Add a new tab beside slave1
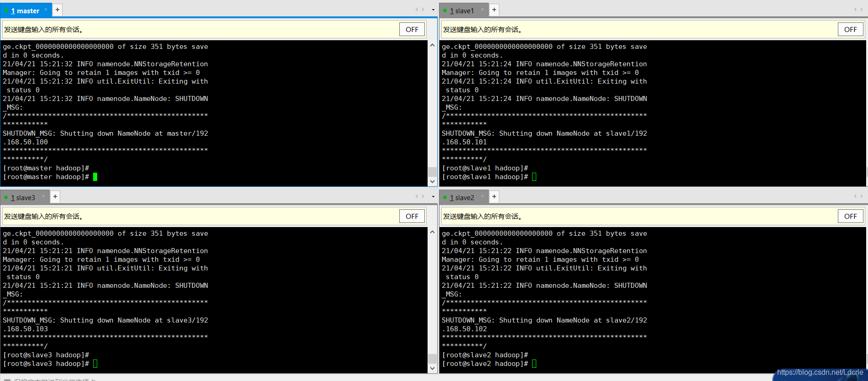The height and width of the screenshot is (381, 868). pyautogui.click(x=494, y=10)
